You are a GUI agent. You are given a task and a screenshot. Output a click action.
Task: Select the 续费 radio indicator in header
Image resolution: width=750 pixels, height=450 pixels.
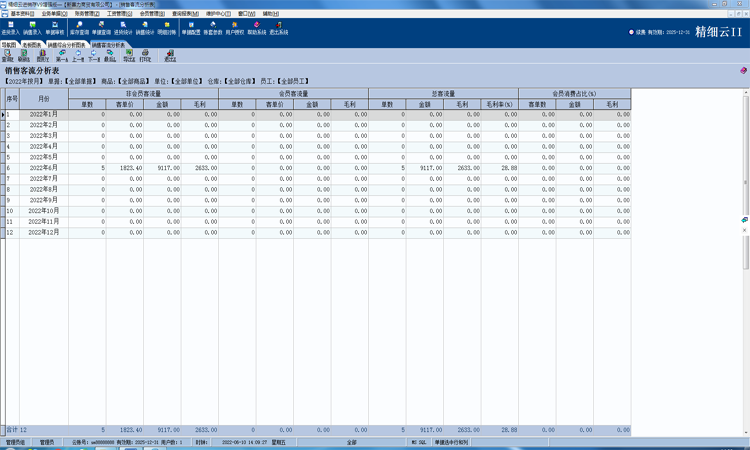632,32
